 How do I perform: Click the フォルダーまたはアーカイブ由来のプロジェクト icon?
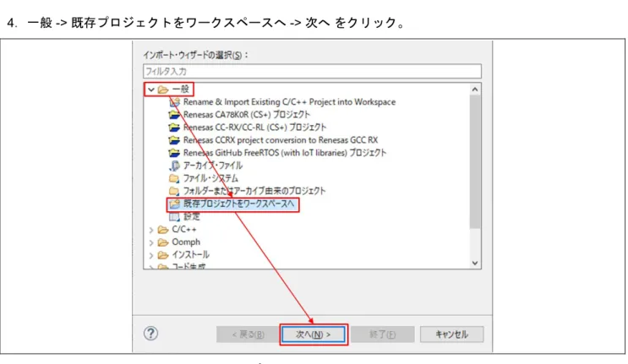click(174, 191)
